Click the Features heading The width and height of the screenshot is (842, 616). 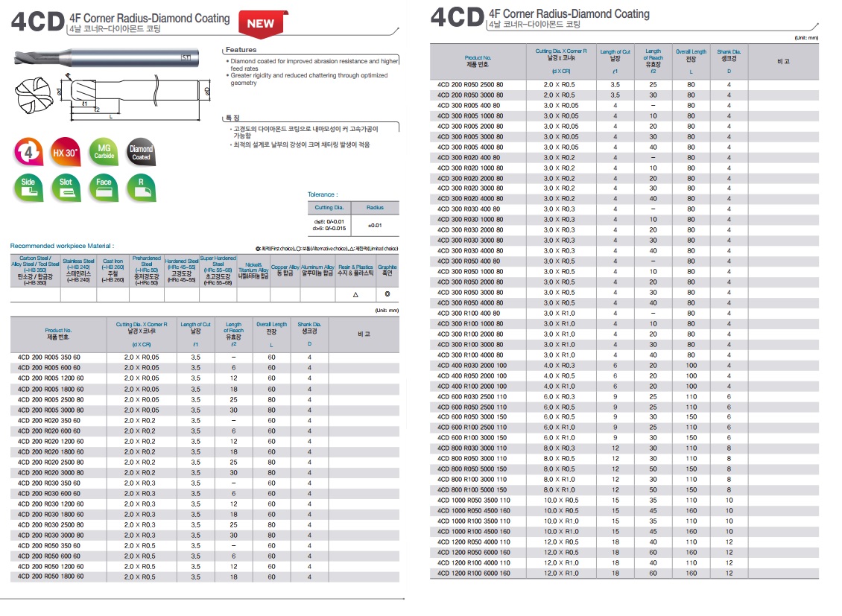[x=241, y=49]
